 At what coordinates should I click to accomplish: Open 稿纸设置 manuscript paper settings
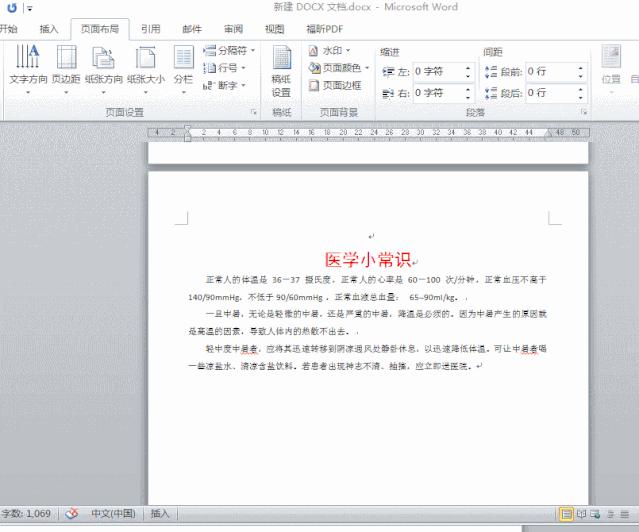tap(281, 70)
